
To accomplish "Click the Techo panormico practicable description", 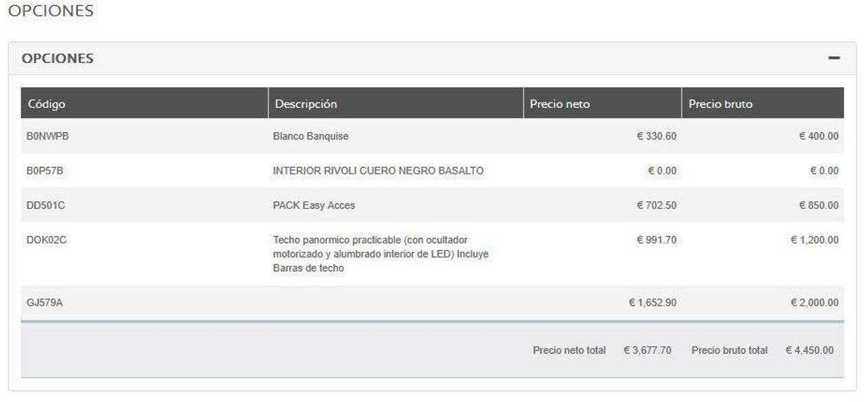I will pyautogui.click(x=380, y=254).
